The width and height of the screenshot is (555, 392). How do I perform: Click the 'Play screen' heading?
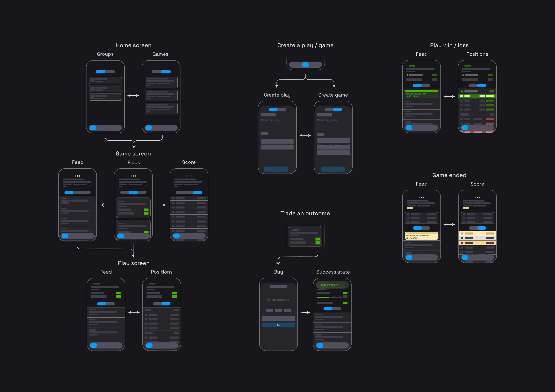134,263
